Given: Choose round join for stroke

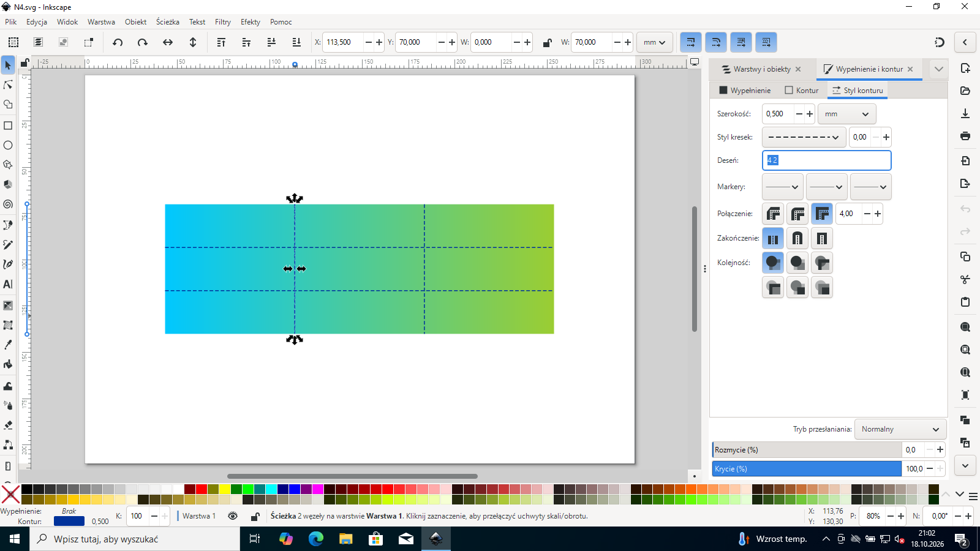Looking at the screenshot, I should coord(797,214).
